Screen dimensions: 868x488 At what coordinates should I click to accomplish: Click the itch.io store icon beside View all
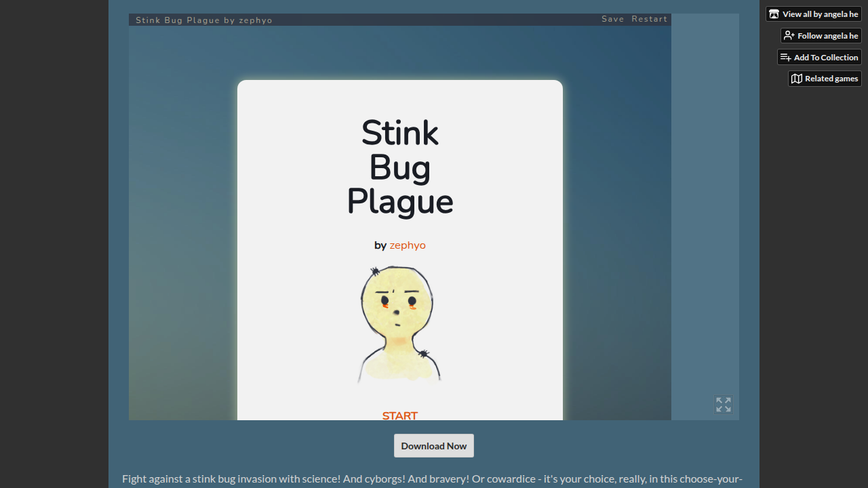774,14
